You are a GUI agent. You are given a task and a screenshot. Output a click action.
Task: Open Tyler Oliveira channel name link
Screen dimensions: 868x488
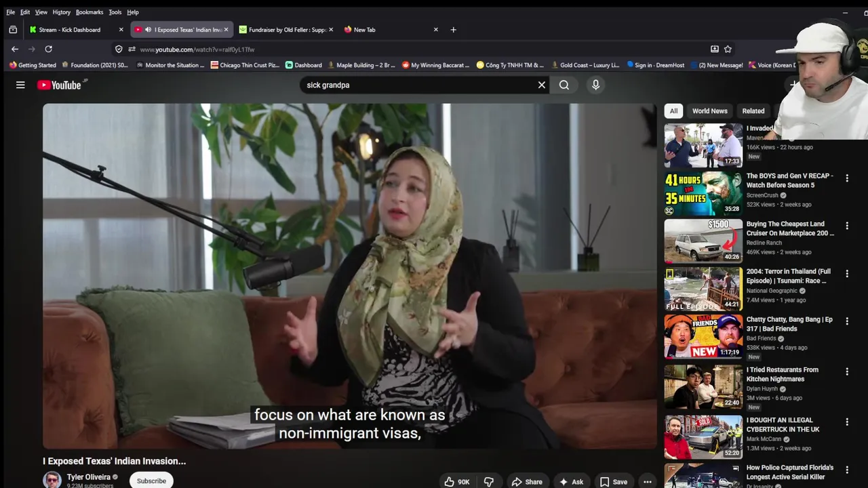88,477
